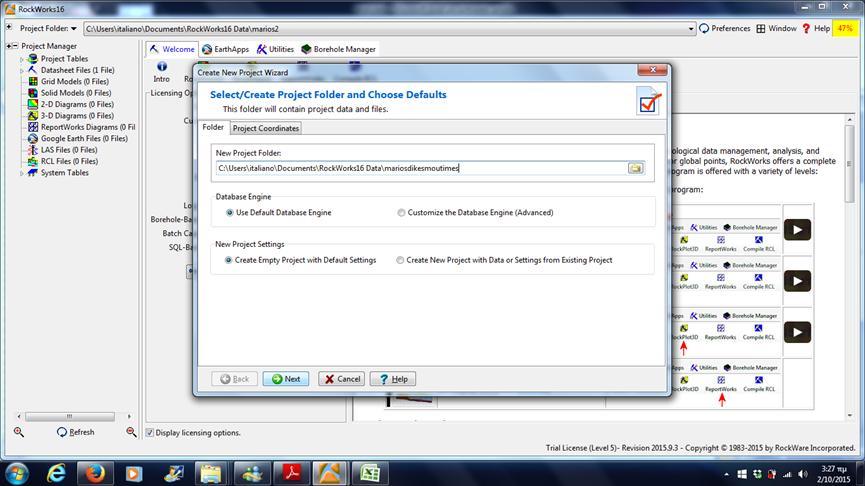Toggle Display licensing options checkbox
This screenshot has height=486, width=865.
(149, 432)
